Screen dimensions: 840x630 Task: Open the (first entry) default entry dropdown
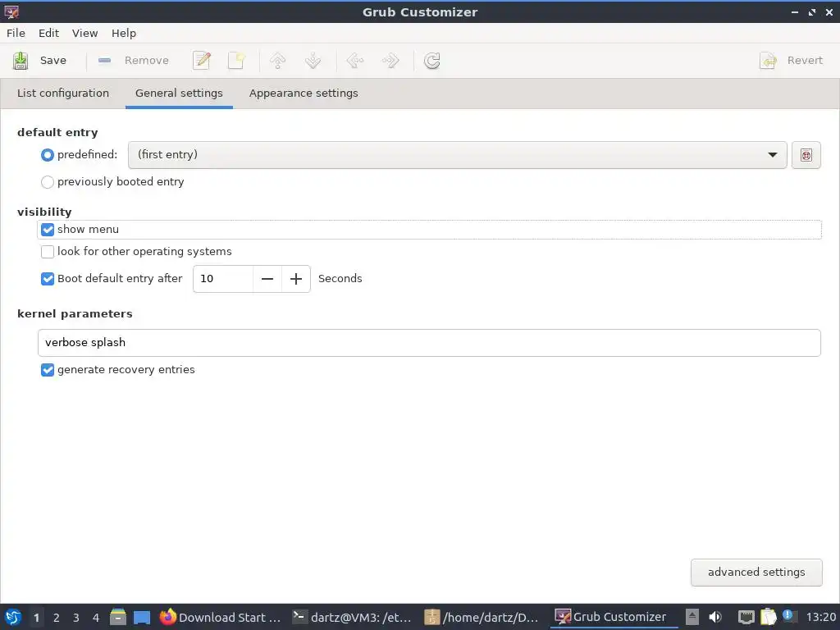458,155
